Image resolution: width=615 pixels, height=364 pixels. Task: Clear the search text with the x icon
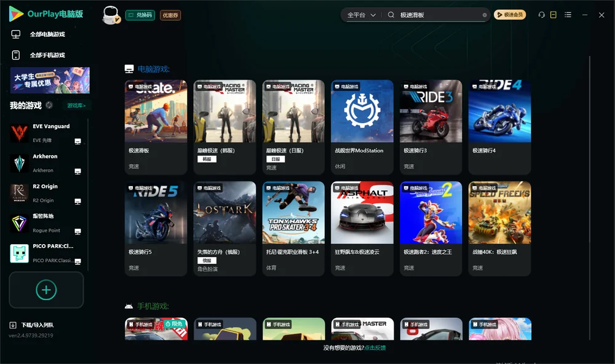(x=485, y=15)
